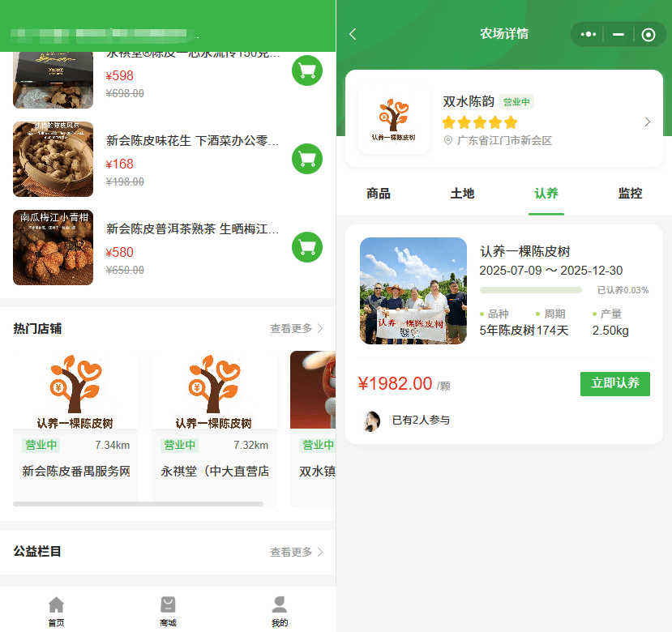Viewport: 672px width, 632px height.
Task: Select the 首页 home icon in bottom bar
Action: point(55,609)
